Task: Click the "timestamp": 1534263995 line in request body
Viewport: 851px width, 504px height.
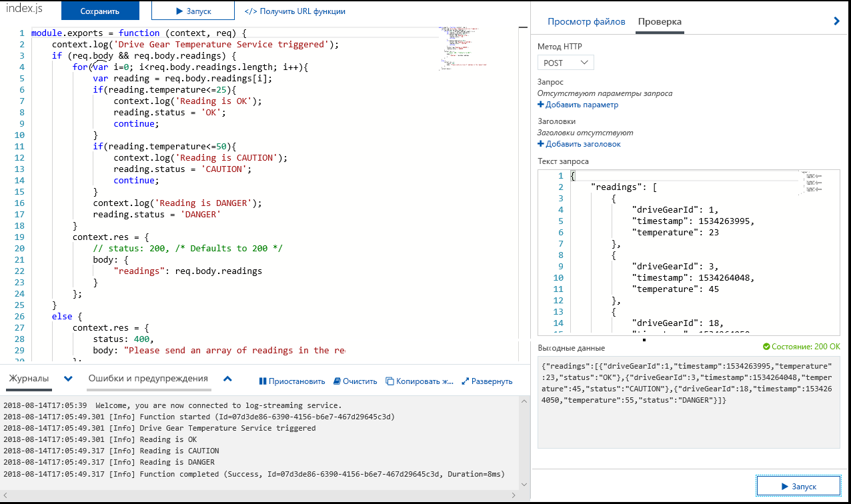Action: coord(694,221)
